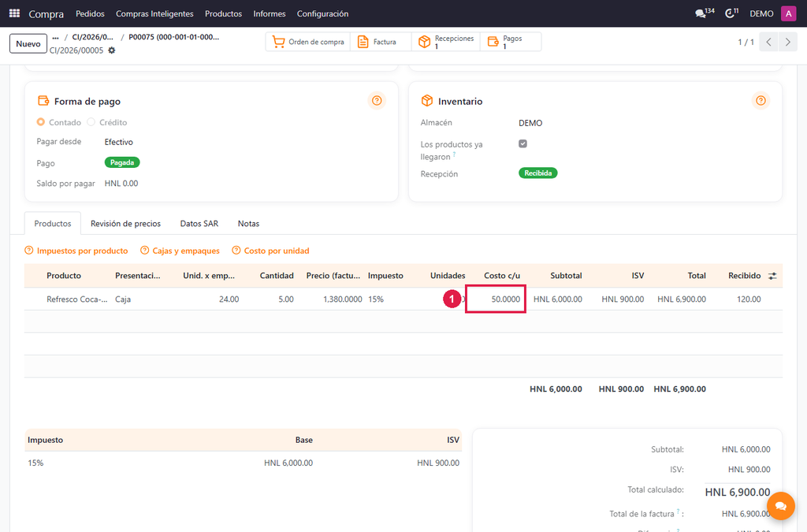
Task: Open the Costo por unidad help link
Action: (x=271, y=251)
